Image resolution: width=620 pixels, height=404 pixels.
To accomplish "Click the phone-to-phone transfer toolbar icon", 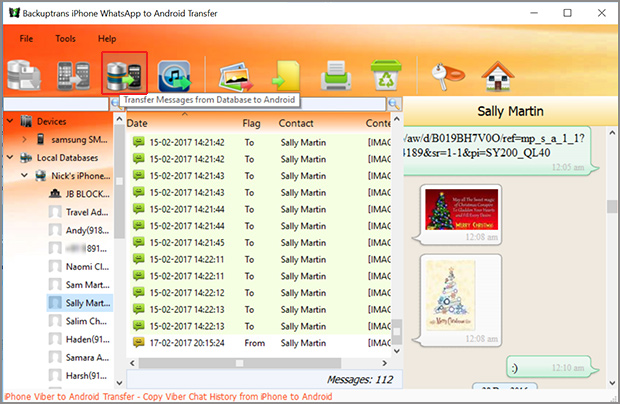I will point(73,76).
